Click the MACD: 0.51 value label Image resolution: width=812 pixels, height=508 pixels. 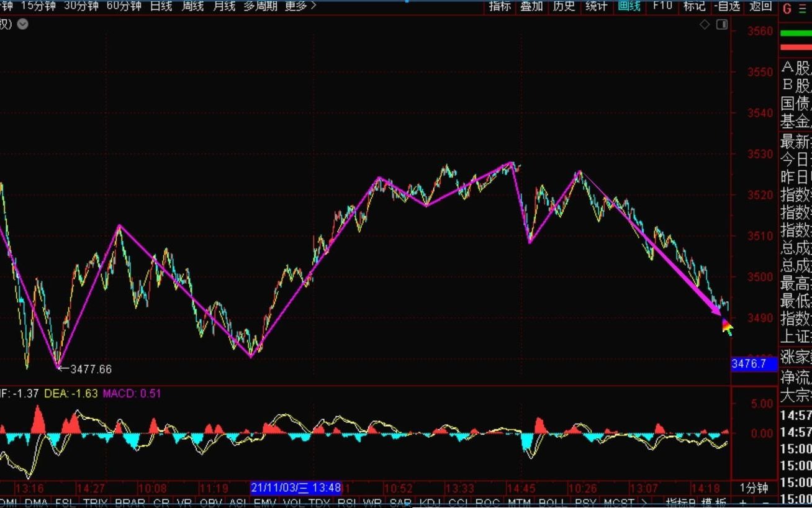click(x=132, y=393)
